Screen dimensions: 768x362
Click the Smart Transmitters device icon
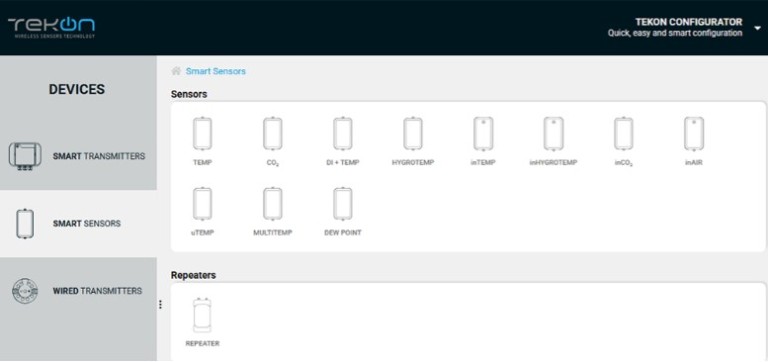click(25, 156)
